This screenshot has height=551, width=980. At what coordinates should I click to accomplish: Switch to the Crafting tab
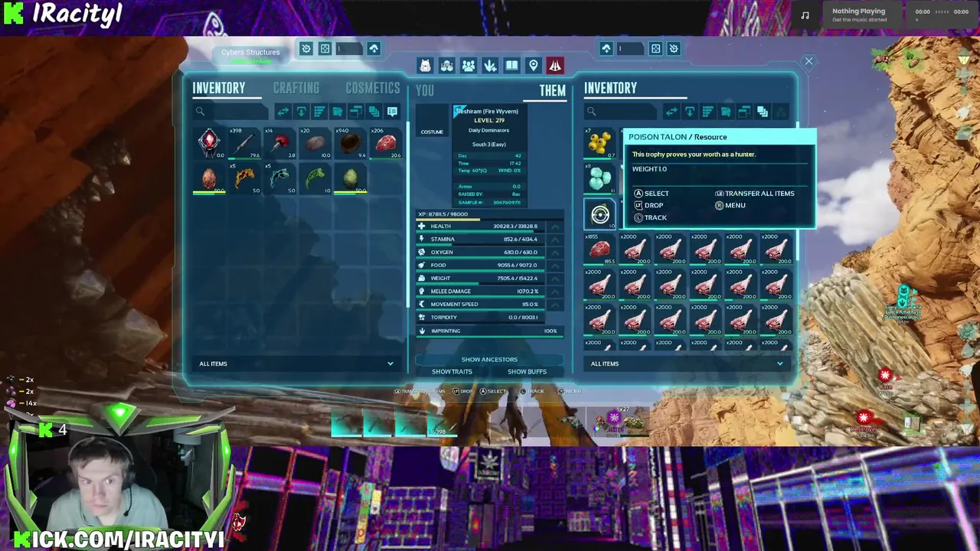296,88
